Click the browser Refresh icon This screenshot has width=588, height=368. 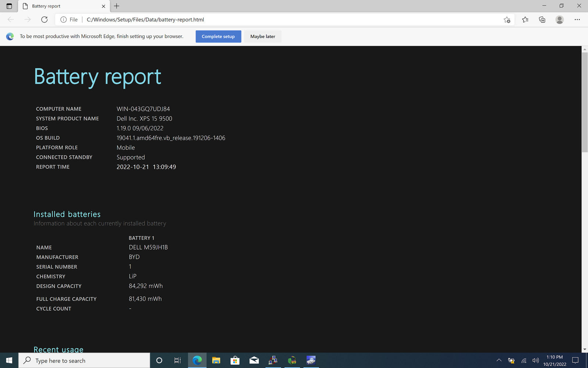(x=44, y=20)
